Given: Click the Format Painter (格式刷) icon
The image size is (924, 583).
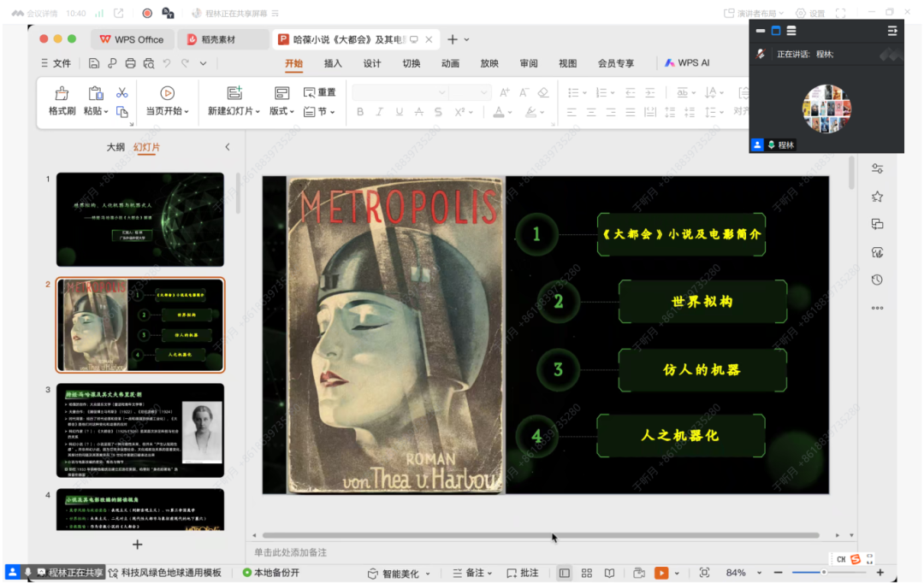Looking at the screenshot, I should (x=62, y=93).
